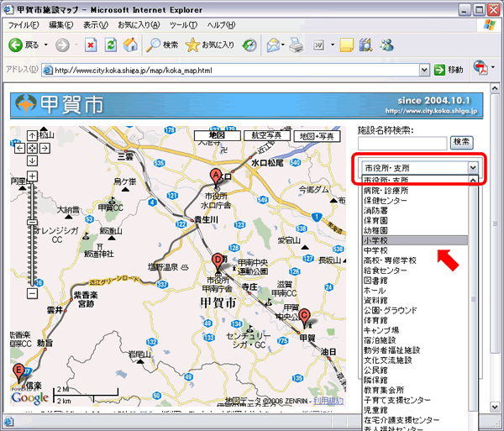Pan map up with arrow button

point(32,135)
